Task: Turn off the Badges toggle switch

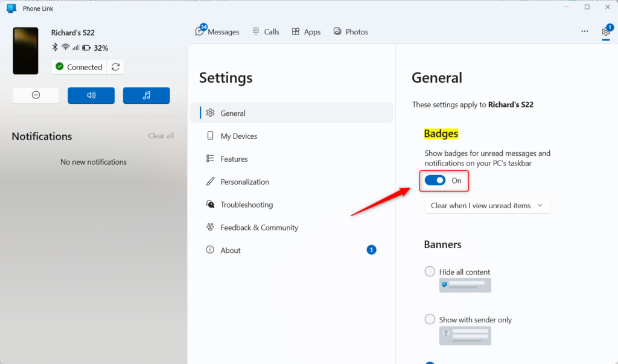Action: [x=435, y=180]
